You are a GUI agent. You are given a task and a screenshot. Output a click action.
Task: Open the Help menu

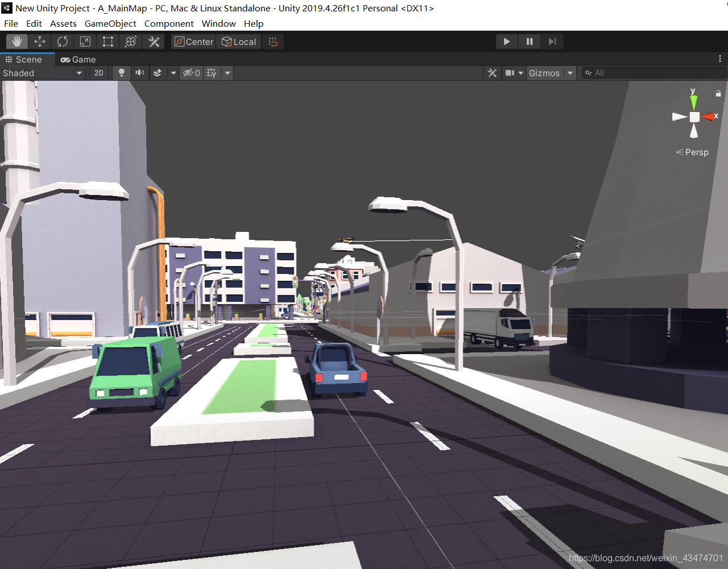click(x=253, y=24)
